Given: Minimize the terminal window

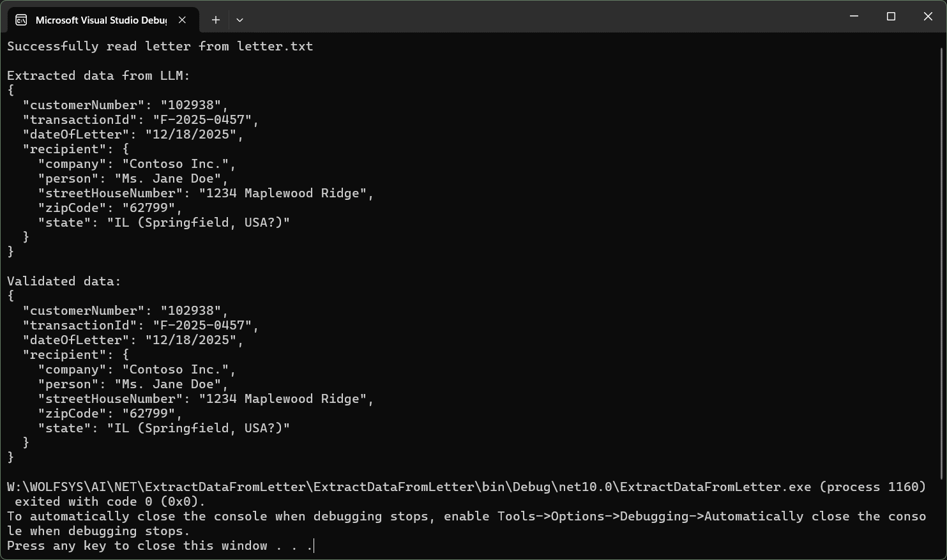Looking at the screenshot, I should [x=854, y=17].
